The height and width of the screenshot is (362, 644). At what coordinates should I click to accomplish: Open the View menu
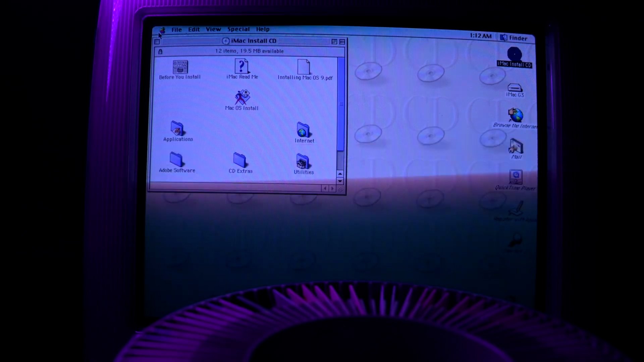coord(213,29)
